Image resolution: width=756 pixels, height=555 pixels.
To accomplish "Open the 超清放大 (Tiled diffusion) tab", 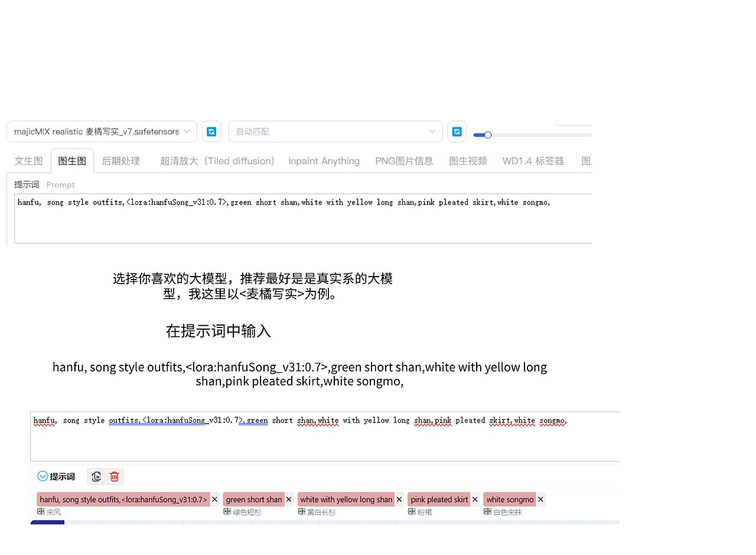I will (x=217, y=161).
